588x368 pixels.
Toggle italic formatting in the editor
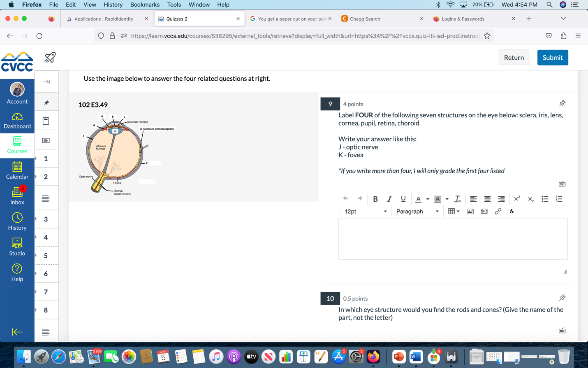pos(389,199)
